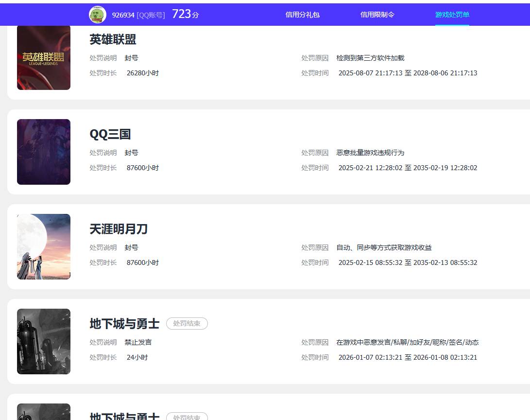Click the time range starting 2025-02-21 12:28:02
This screenshot has height=420, width=530.
click(x=408, y=168)
